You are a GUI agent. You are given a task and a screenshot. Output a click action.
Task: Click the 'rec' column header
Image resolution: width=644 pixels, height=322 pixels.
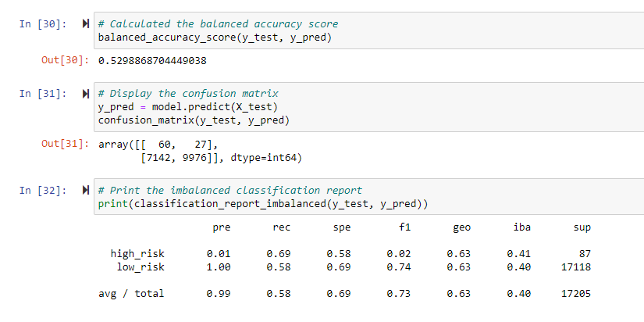coord(282,227)
